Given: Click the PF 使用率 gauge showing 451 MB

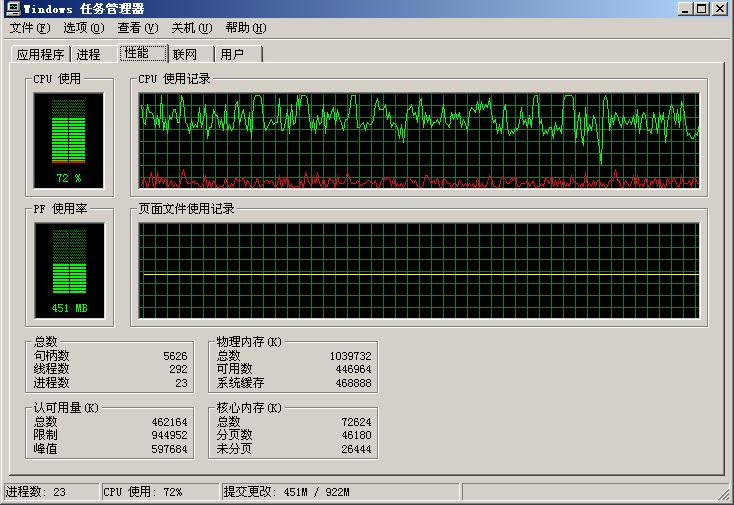Looking at the screenshot, I should point(69,271).
